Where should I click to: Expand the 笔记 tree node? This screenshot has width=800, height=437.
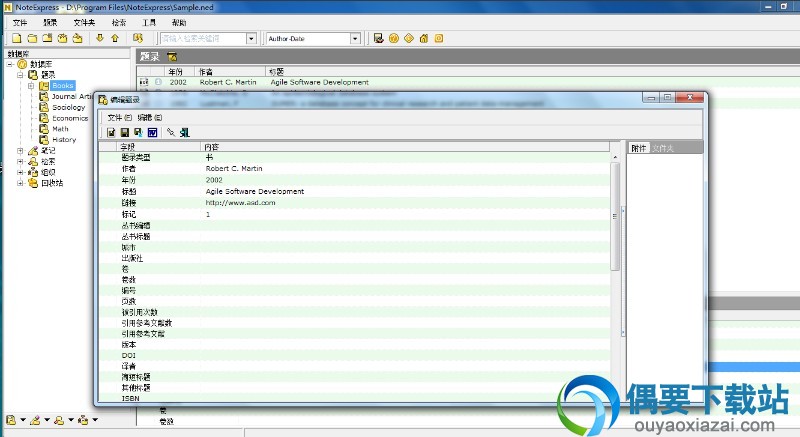tap(20, 150)
